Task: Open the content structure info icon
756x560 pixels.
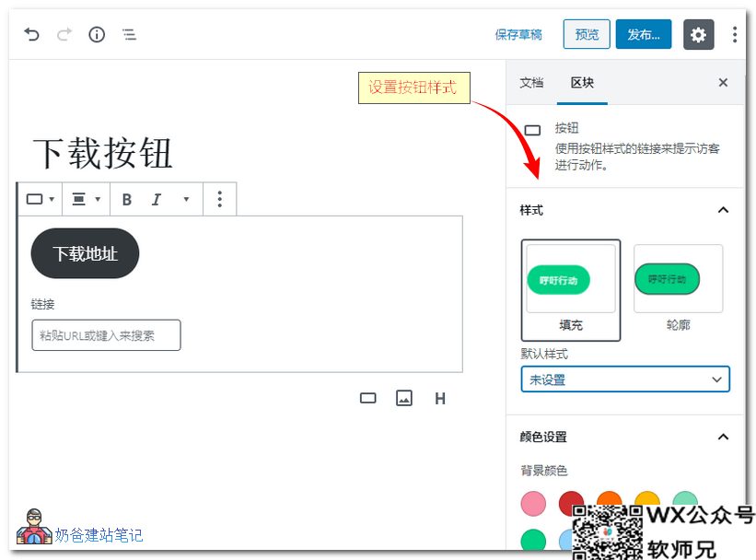Action: (97, 35)
